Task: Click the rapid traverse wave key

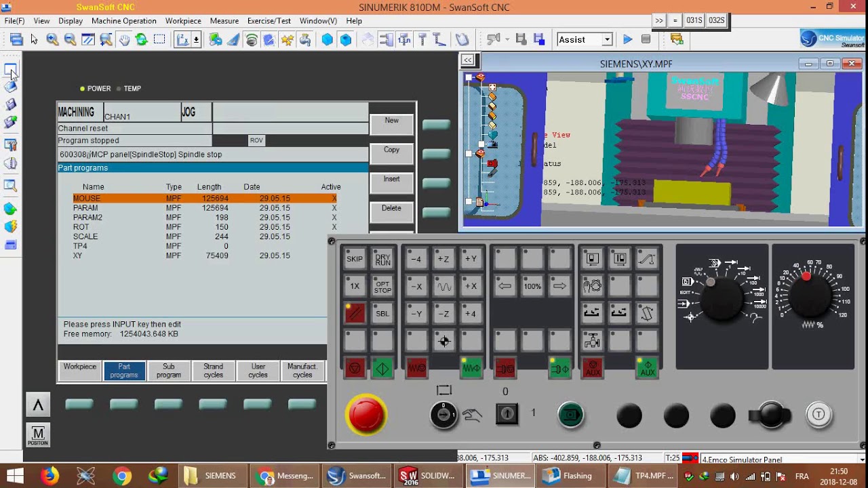Action: (443, 287)
